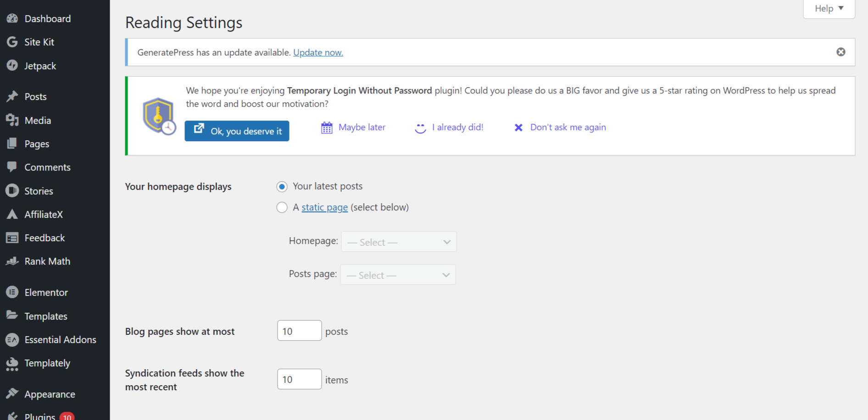Click Don't ask me again link

pyautogui.click(x=568, y=127)
